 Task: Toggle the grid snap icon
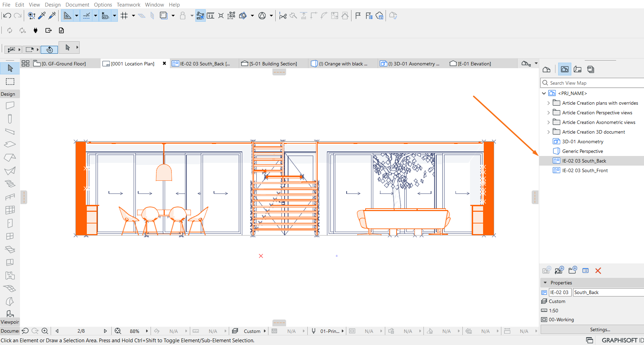(x=124, y=15)
